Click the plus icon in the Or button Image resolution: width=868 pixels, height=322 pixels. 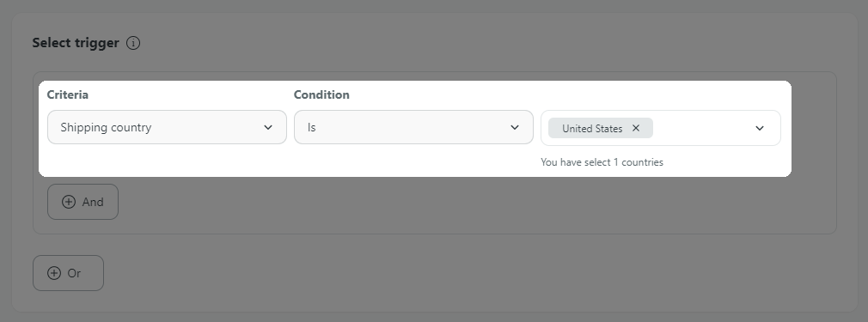point(53,273)
